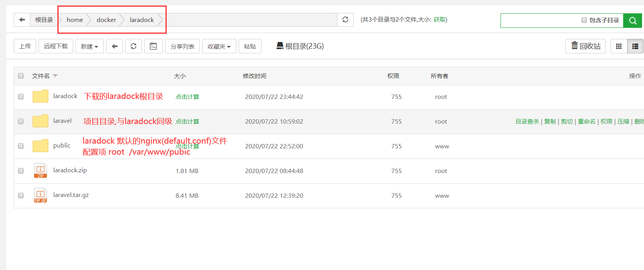Open the terminal icon in the toolbar
Viewport: 644px width, 270px height.
tap(153, 46)
